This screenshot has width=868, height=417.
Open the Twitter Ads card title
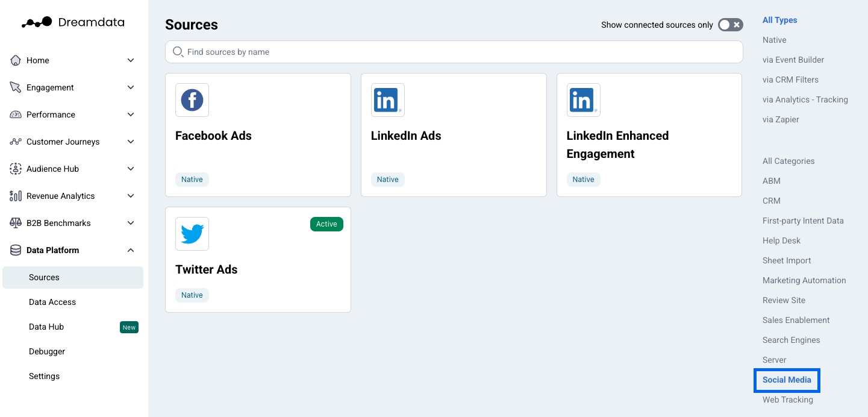click(x=206, y=269)
